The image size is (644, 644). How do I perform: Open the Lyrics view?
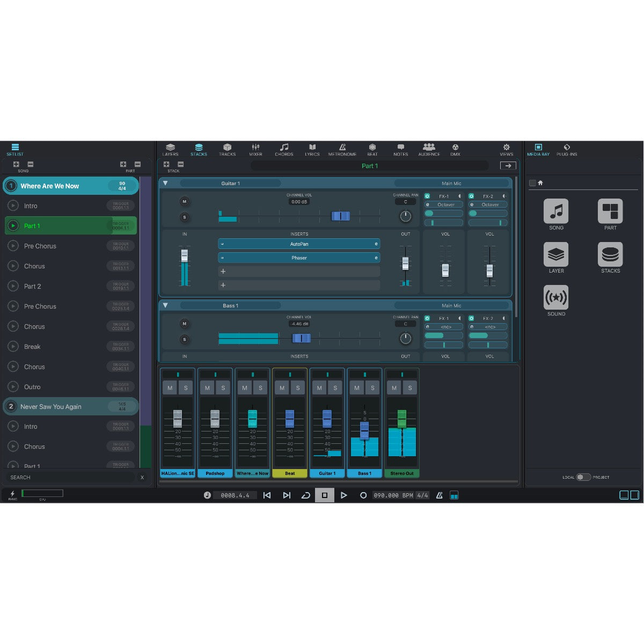[x=312, y=149]
